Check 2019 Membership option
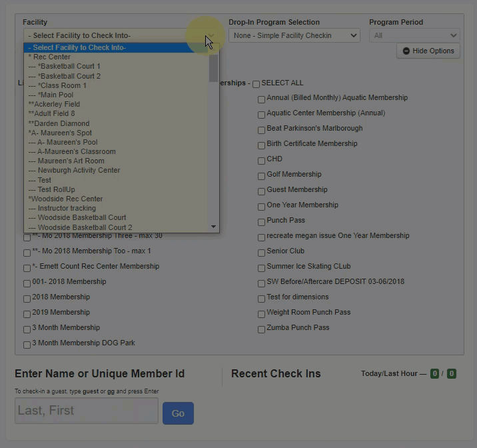This screenshot has width=477, height=448. [27, 313]
